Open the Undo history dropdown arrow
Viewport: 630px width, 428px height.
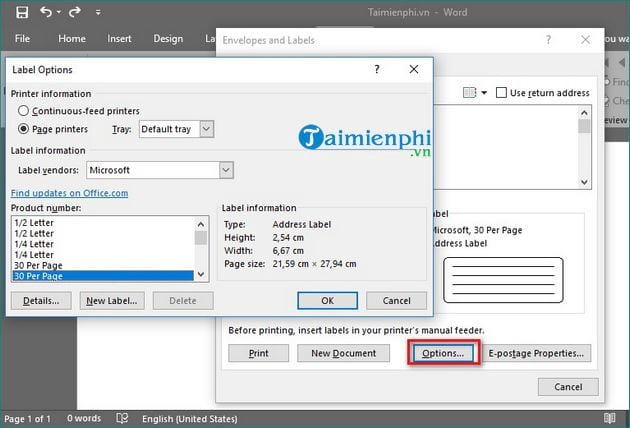[x=59, y=12]
